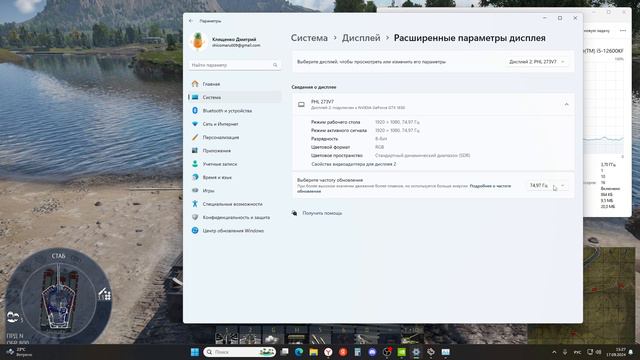Open the calculator-like app in the taskbar
Screen dimensions: 640x360
pos(358,352)
